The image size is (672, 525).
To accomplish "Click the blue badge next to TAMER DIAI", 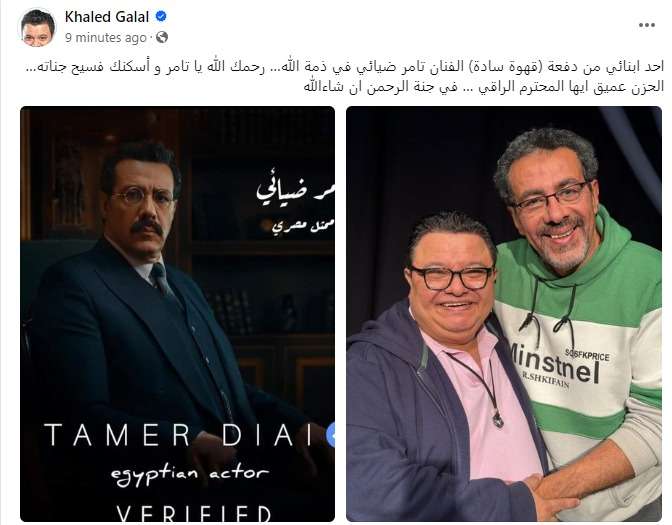I will point(330,435).
